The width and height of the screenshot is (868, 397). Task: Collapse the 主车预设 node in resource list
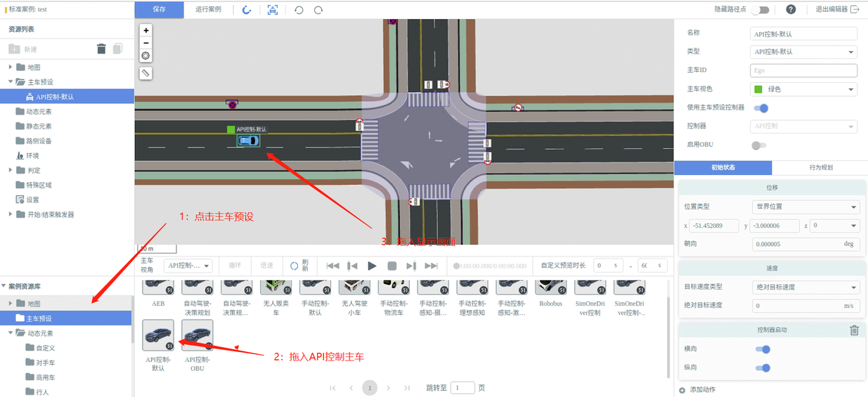pos(11,82)
